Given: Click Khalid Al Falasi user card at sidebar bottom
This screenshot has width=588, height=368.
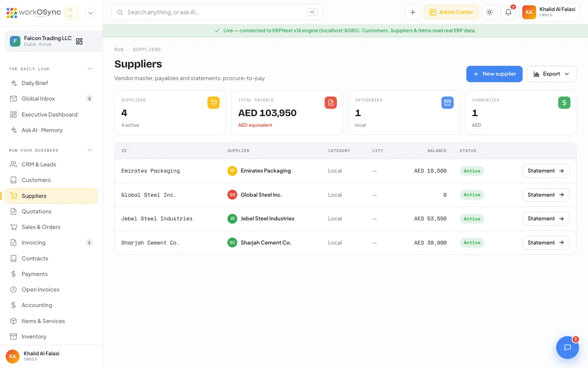Looking at the screenshot, I should (51, 356).
